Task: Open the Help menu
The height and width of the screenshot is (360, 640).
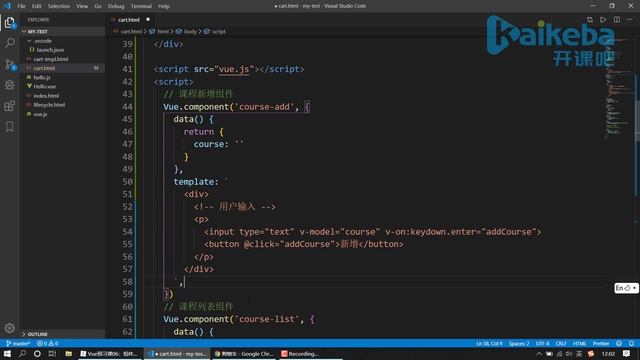Action: (164, 6)
